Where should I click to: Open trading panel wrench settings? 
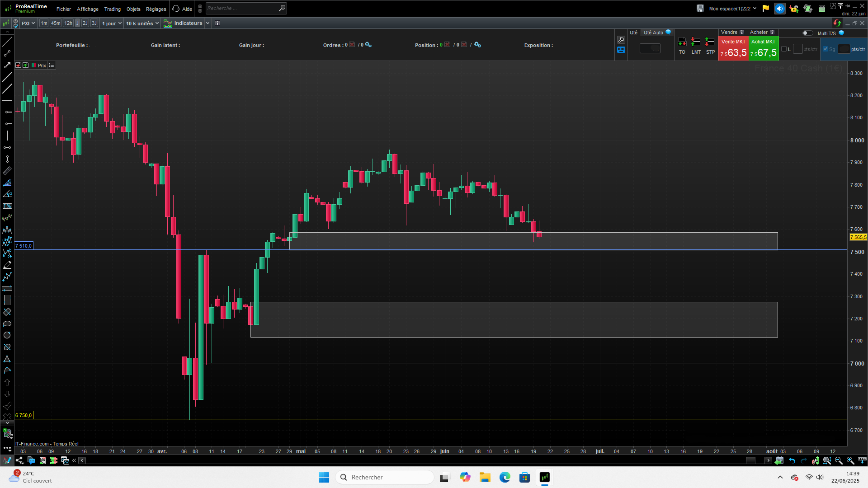click(621, 40)
